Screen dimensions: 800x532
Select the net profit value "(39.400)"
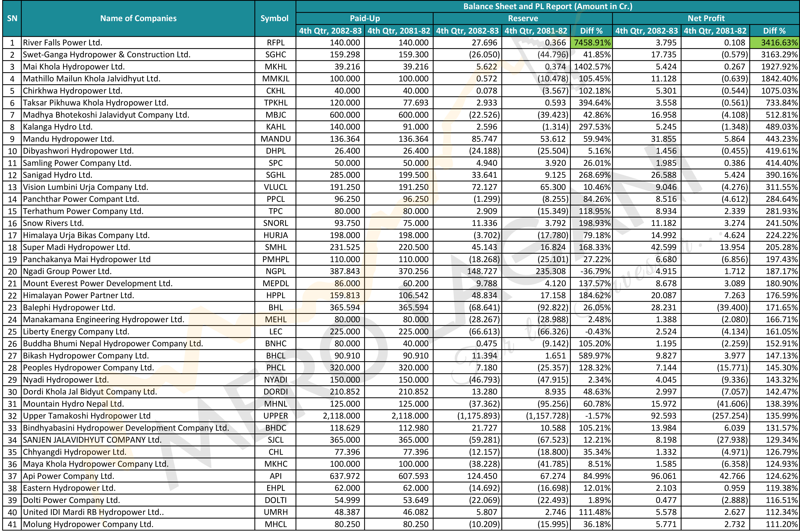732,308
